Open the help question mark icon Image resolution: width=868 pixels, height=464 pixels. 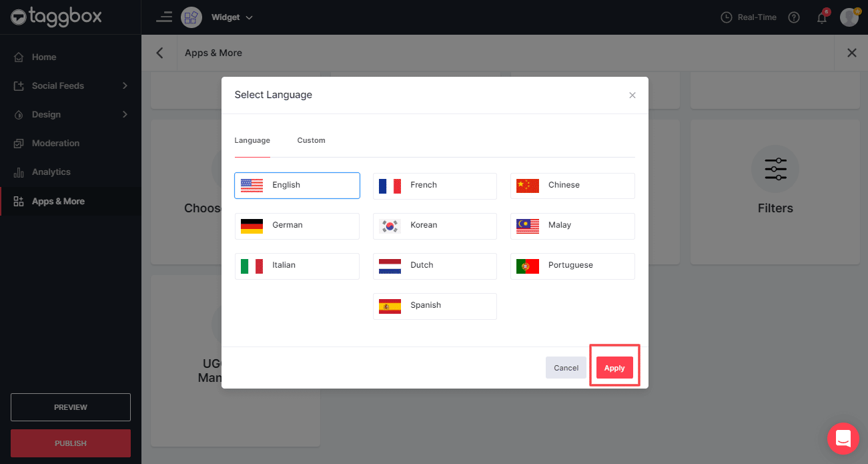tap(794, 18)
